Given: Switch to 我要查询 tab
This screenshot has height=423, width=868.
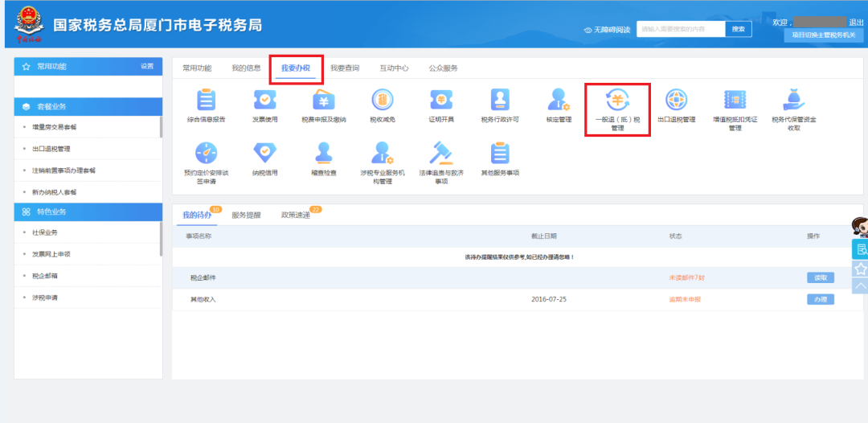Looking at the screenshot, I should pos(345,68).
